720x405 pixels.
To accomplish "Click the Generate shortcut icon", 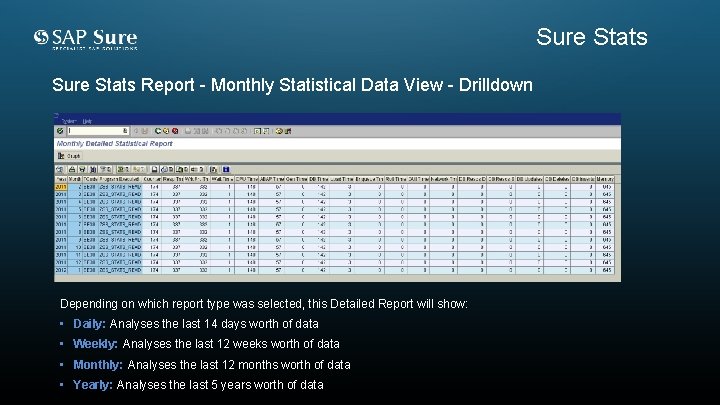I will point(266,131).
